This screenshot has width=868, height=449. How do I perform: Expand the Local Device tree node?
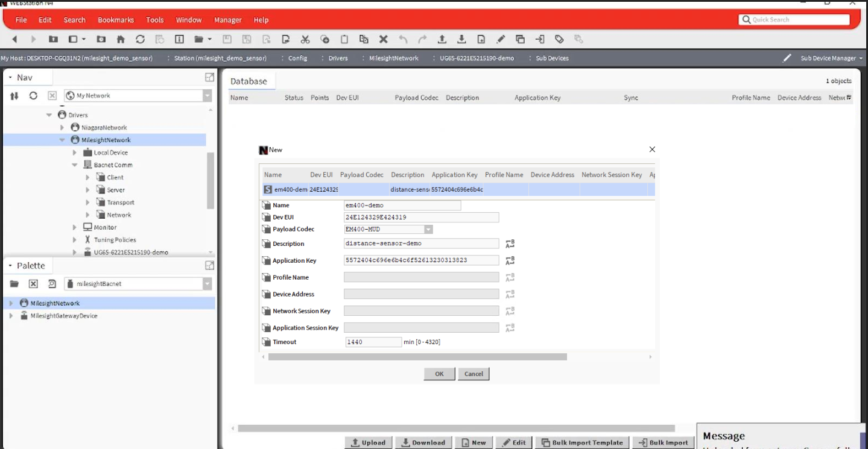[75, 152]
